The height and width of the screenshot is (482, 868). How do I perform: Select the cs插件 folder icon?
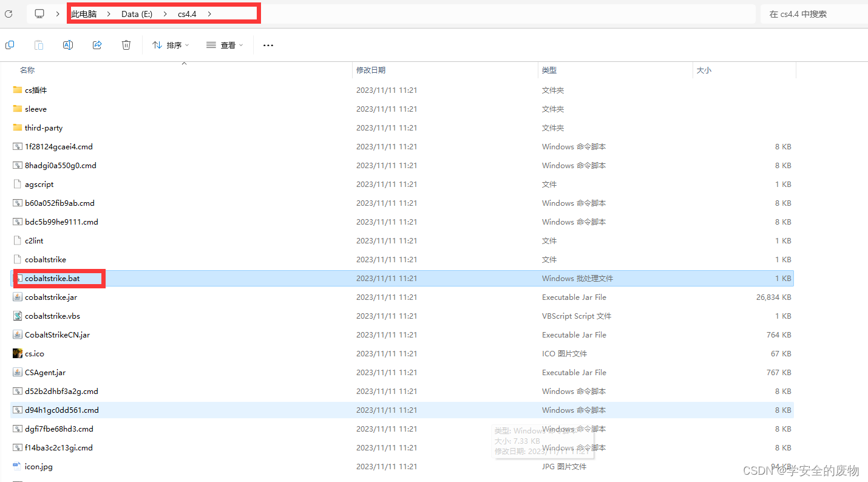point(17,90)
